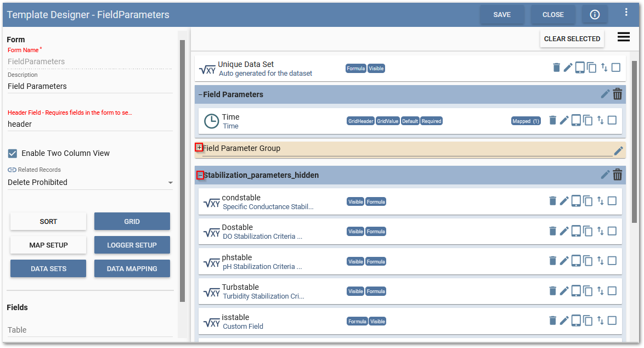Image resolution: width=644 pixels, height=348 pixels.
Task: Edit the Time field with pencil icon
Action: pyautogui.click(x=564, y=120)
